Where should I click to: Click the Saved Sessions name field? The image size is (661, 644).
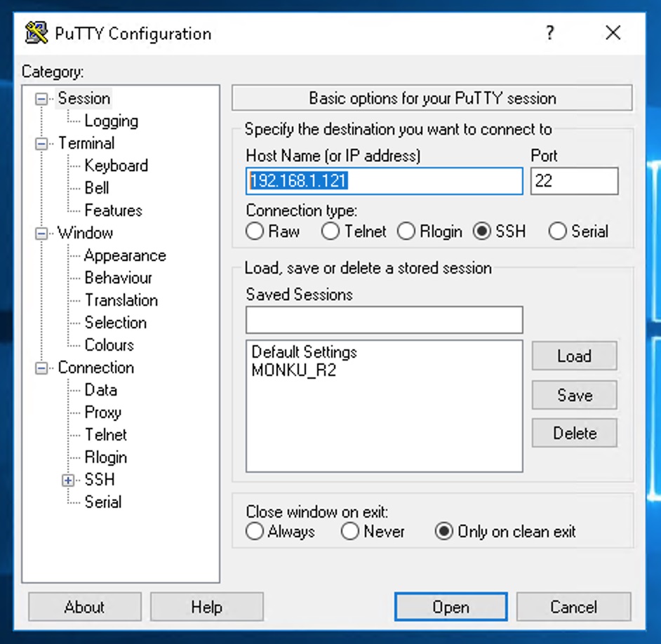coord(384,320)
